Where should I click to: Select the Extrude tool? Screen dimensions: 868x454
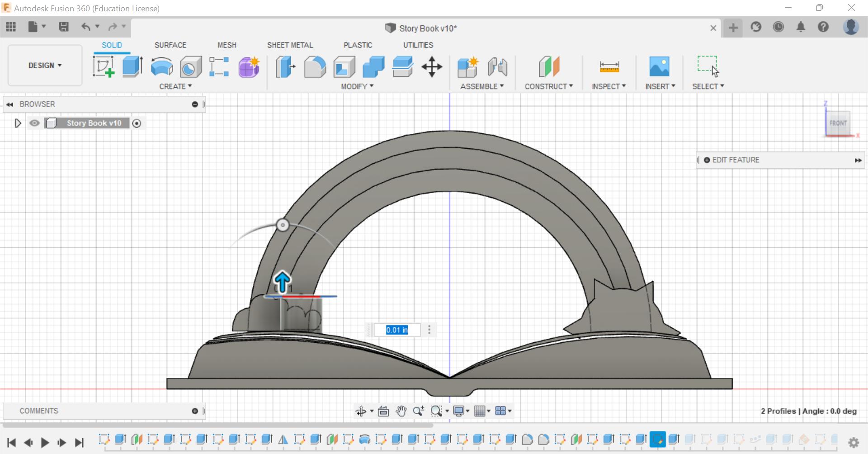coord(132,67)
